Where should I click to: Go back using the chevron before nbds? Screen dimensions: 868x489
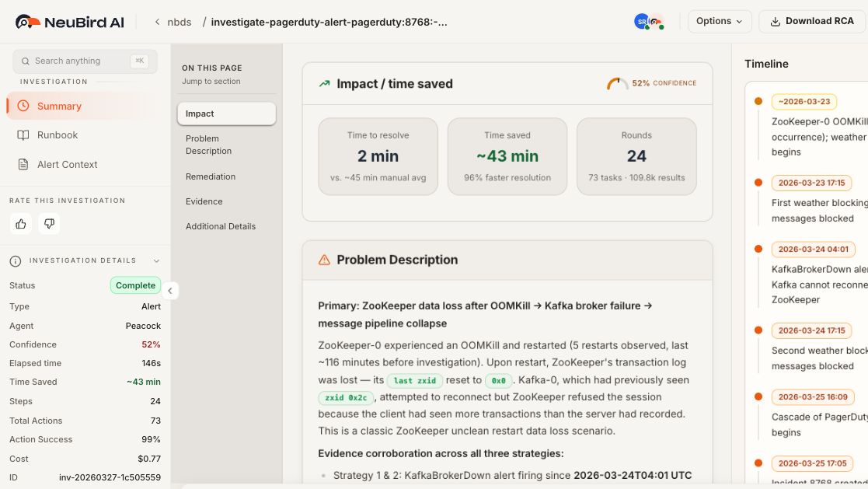(157, 22)
